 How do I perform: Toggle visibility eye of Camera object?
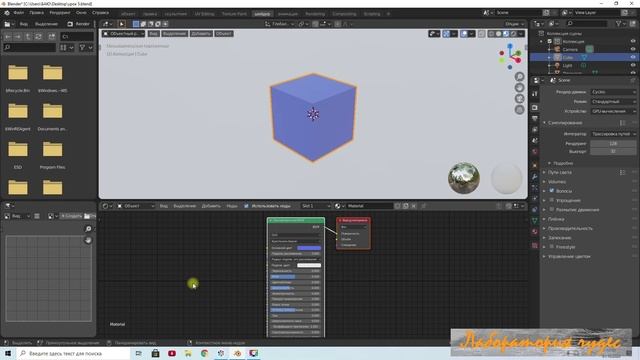click(633, 49)
